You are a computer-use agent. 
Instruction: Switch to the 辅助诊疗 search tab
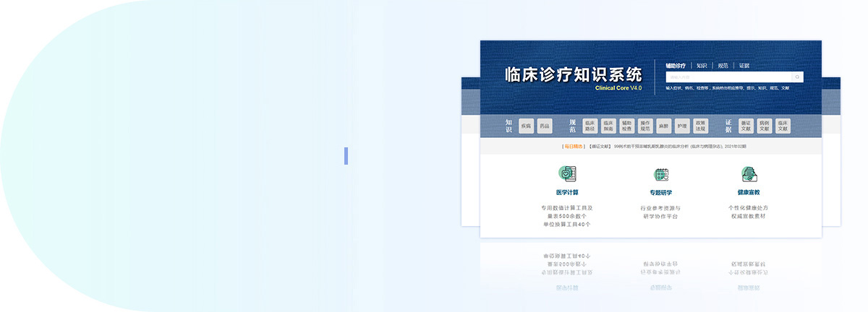tap(676, 66)
